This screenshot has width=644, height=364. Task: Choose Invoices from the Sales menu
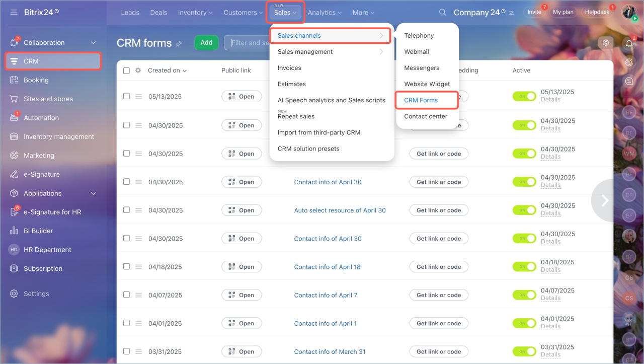click(289, 68)
